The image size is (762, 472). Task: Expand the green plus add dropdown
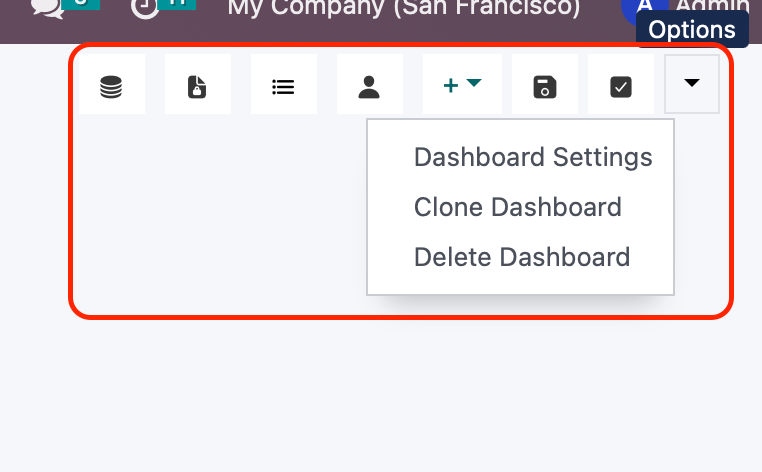coord(462,85)
